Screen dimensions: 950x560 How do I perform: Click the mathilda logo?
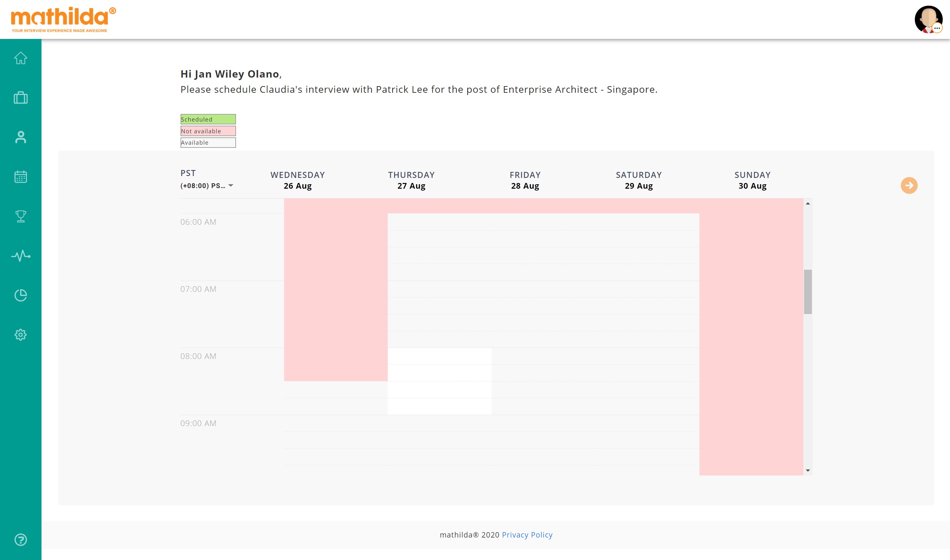click(63, 20)
